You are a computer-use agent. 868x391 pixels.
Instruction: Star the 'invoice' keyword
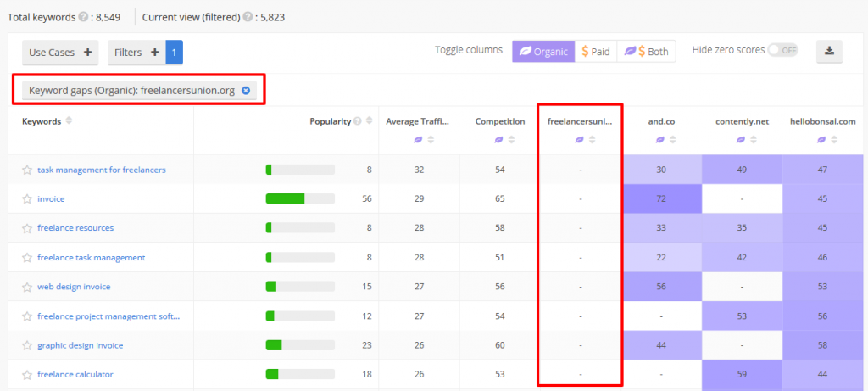click(26, 199)
